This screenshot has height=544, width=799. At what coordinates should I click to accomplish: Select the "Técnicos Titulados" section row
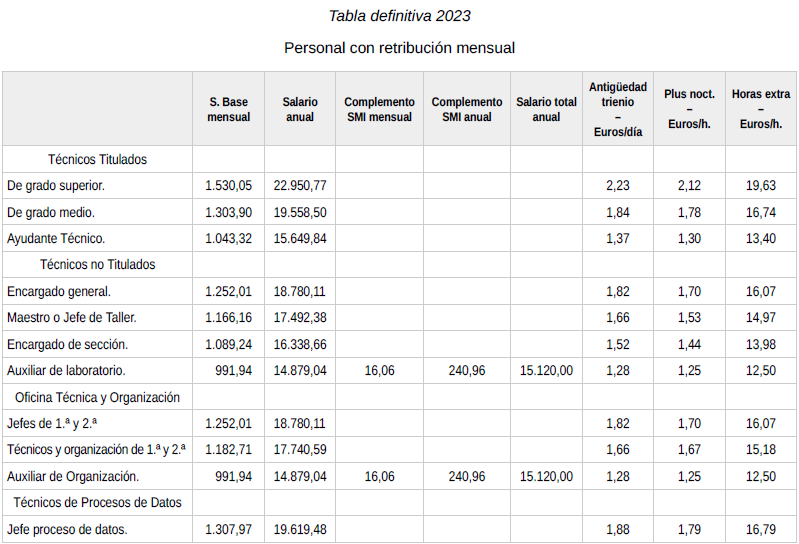click(97, 159)
